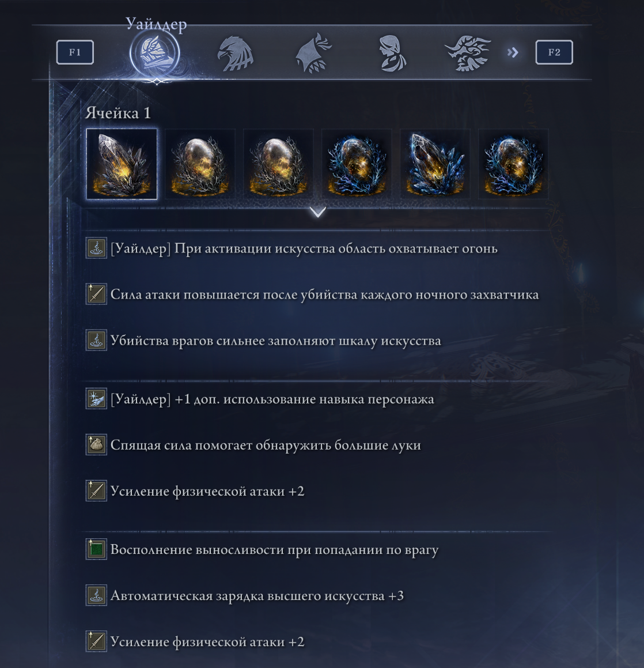Image resolution: width=644 pixels, height=668 pixels.
Task: Click the green stamina recovery effect icon
Action: click(96, 549)
